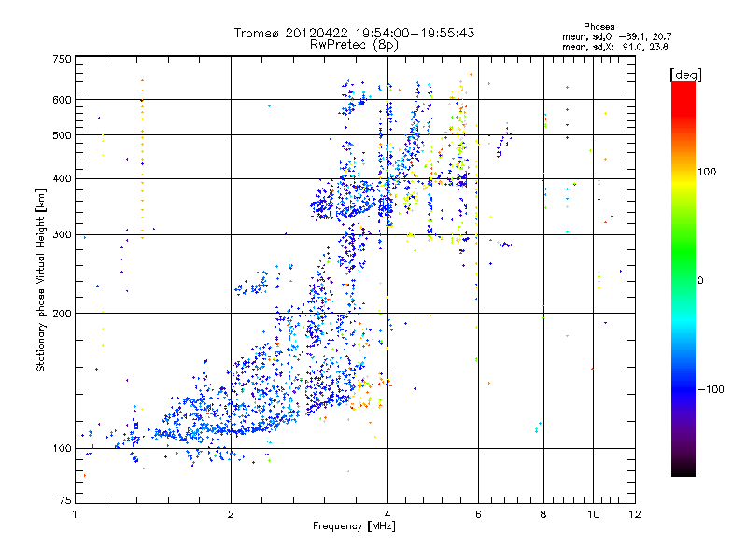Viewport: 747px width, 560px height.
Task: Click the y-axis tick label '75'
Action: click(65, 500)
